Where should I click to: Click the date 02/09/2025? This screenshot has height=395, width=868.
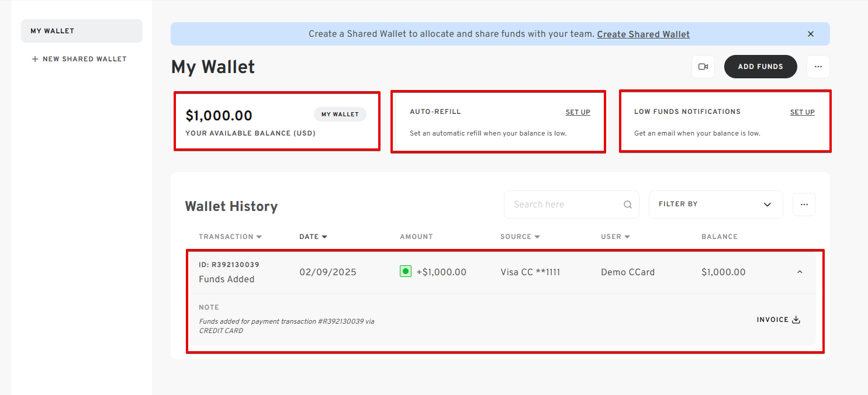point(328,272)
